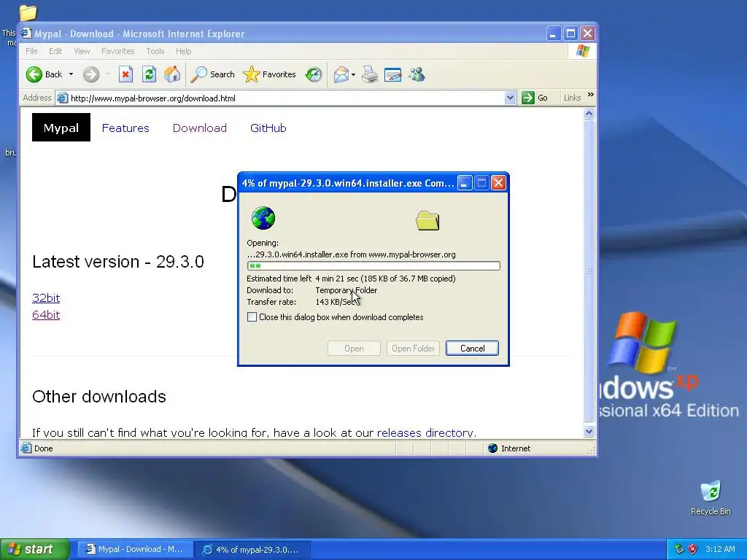Click the Stop loading icon
Screen dimensions: 747x560
pos(125,74)
